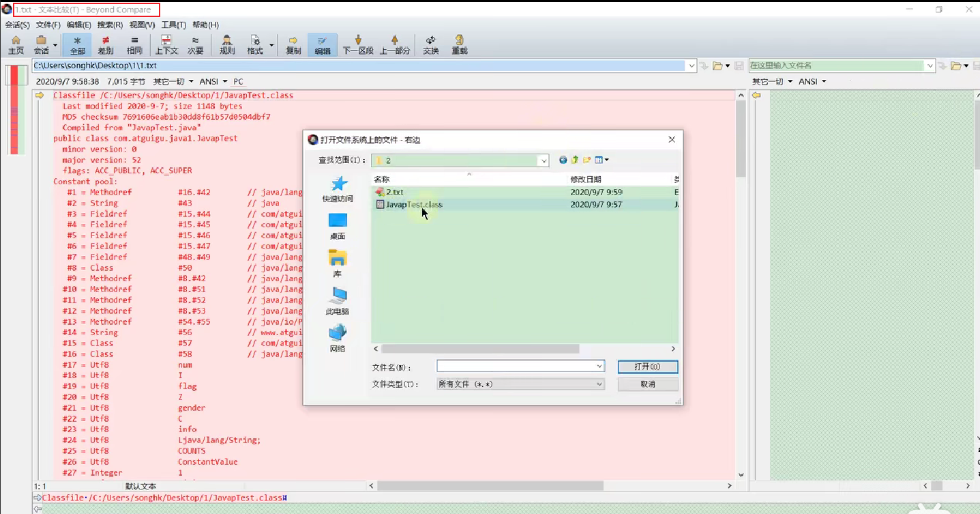Screen dimensions: 980x514
Task: Open left pane ANSI encoding dropdown
Action: [213, 81]
